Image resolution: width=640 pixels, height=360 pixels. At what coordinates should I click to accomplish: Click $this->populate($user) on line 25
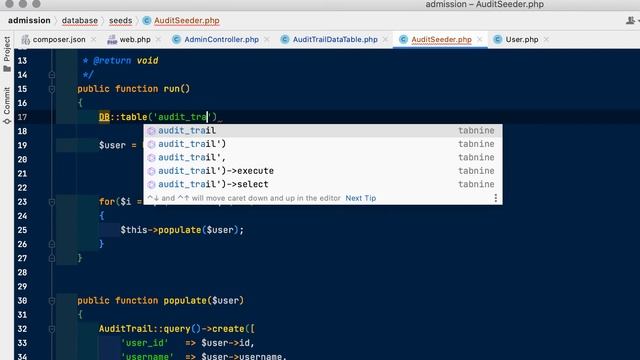(x=182, y=230)
